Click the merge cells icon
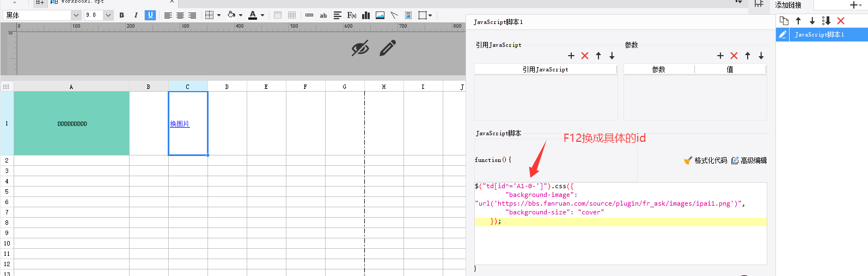The width and height of the screenshot is (868, 276). point(278,15)
